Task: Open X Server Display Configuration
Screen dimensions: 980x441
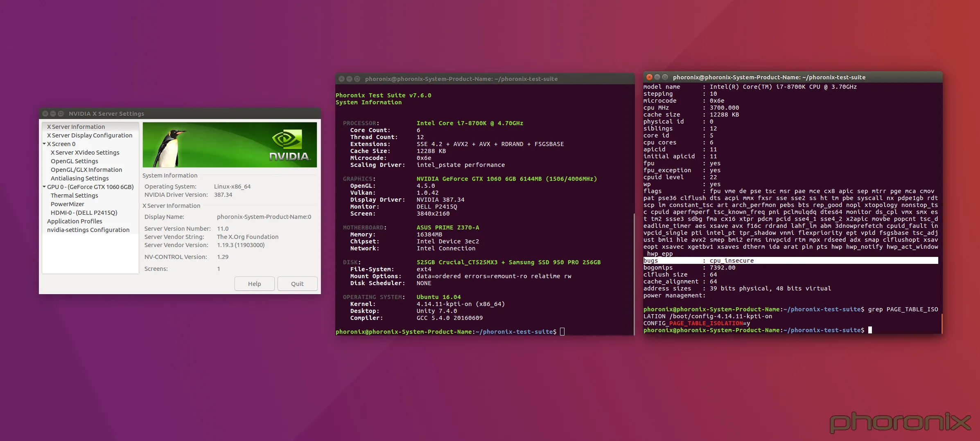Action: pyautogui.click(x=90, y=135)
